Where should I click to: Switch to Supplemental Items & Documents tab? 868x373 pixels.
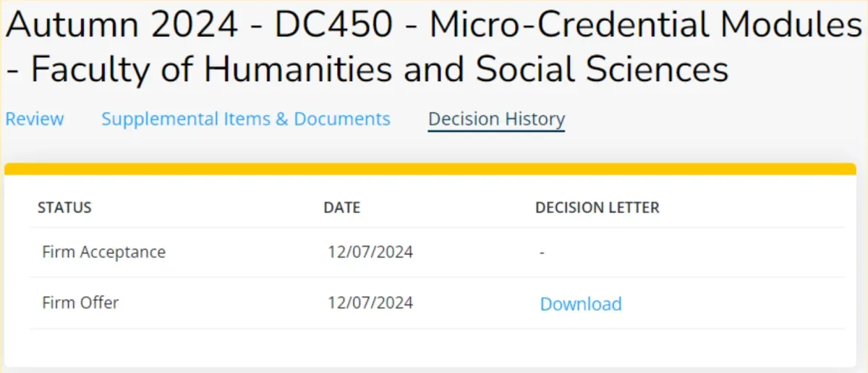(246, 119)
